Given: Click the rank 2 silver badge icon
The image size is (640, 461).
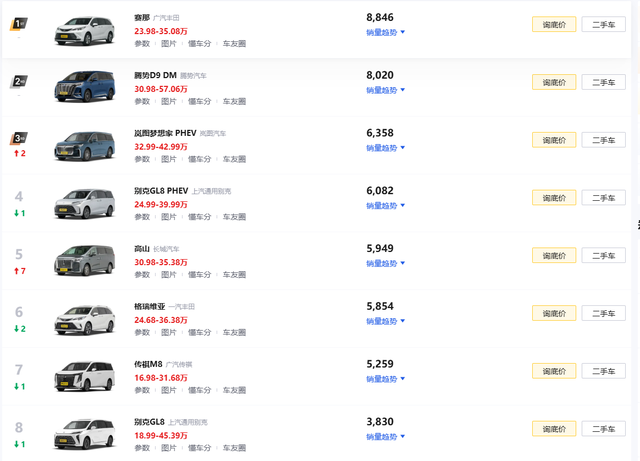Looking at the screenshot, I should click(x=19, y=82).
